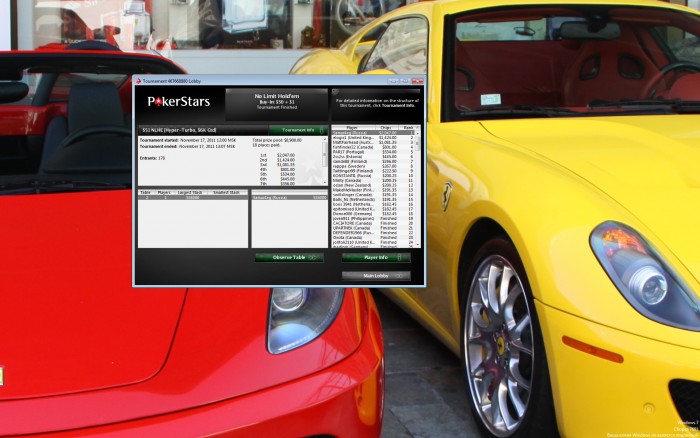Open the Tournament Info button

click(298, 130)
